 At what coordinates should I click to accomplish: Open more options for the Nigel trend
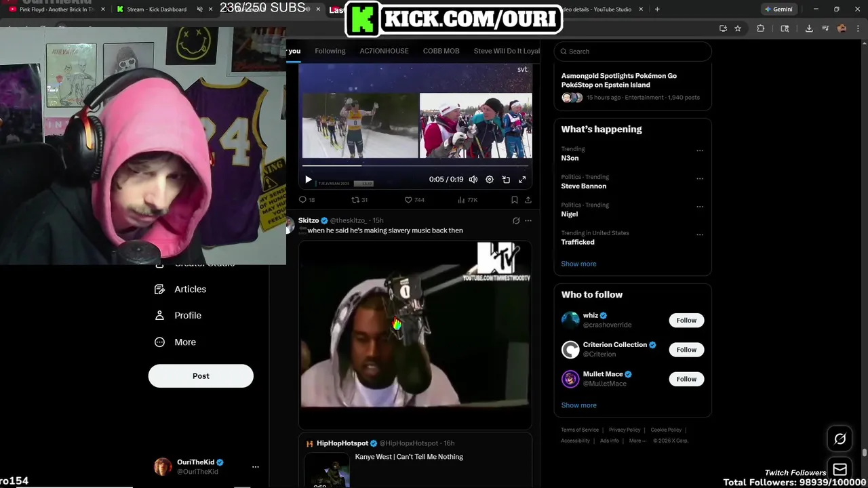tap(700, 207)
